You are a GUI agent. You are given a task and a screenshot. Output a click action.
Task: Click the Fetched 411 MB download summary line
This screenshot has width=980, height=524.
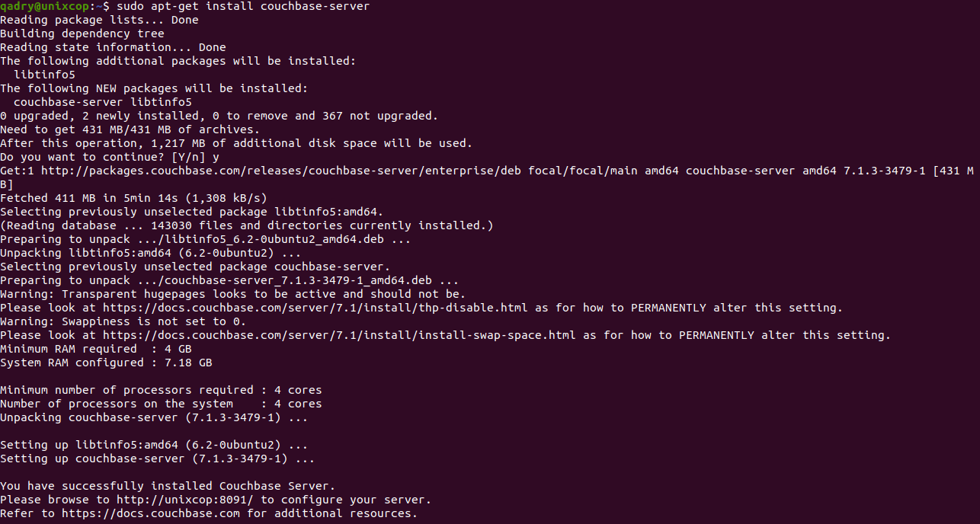pos(133,198)
